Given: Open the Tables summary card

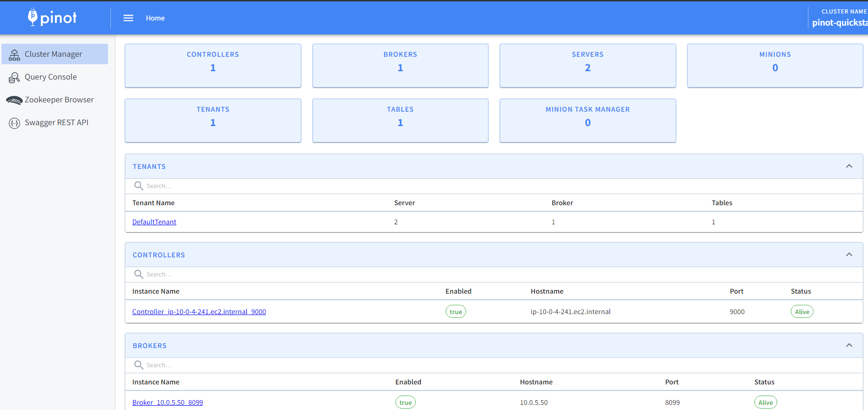Looking at the screenshot, I should pos(400,121).
